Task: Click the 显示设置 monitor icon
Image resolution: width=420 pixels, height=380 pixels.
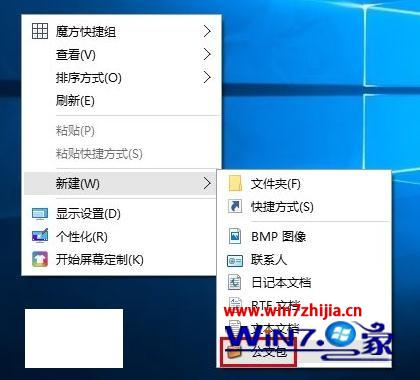Action: pyautogui.click(x=40, y=214)
